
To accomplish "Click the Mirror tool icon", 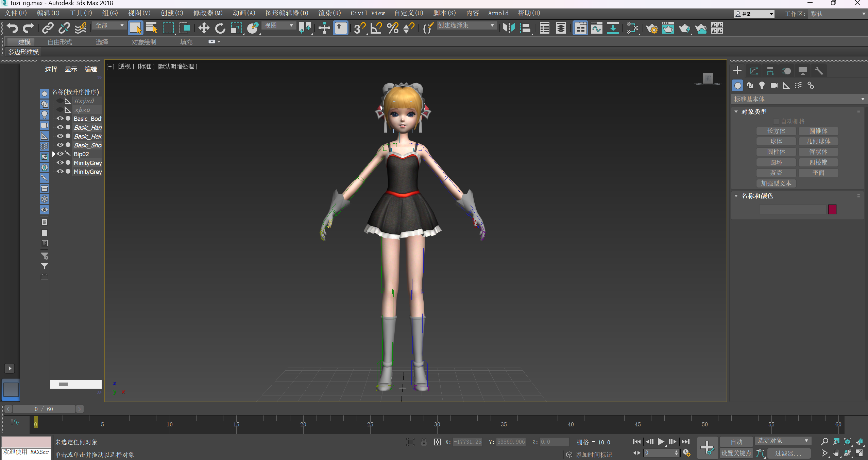I will [509, 28].
